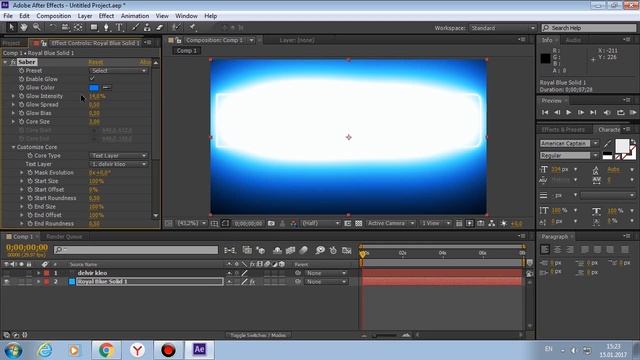The width and height of the screenshot is (640, 360).
Task: Open the Animation menu
Action: coord(135,16)
